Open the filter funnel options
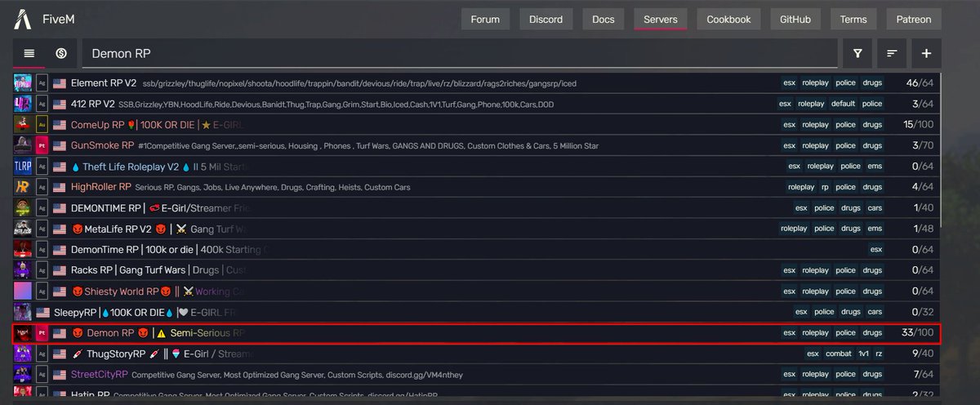 tap(857, 53)
